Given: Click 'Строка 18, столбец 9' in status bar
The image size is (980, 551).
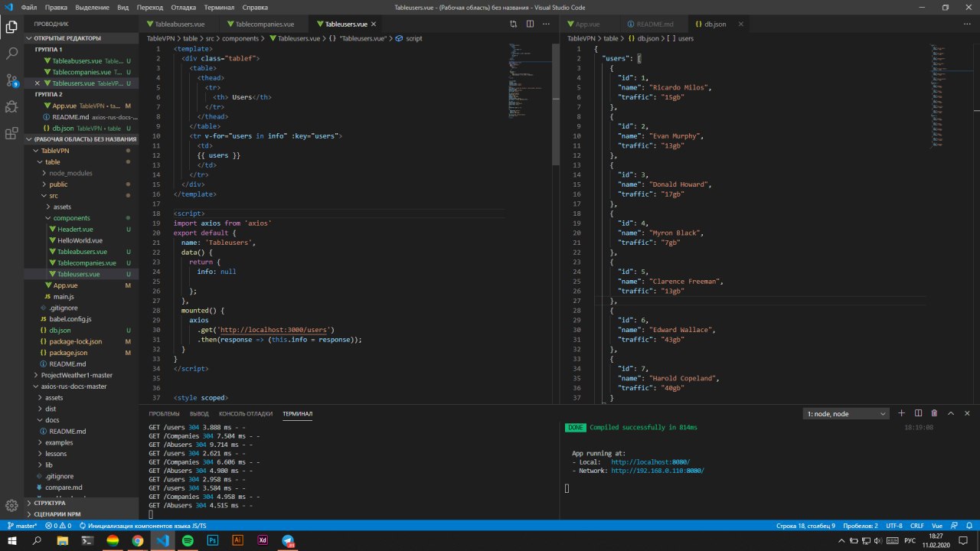Looking at the screenshot, I should (805, 526).
